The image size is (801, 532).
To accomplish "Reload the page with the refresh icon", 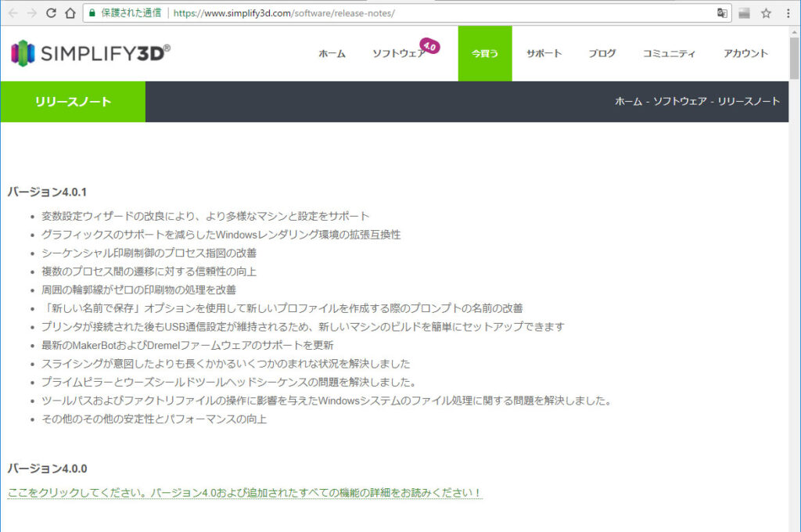I will pyautogui.click(x=52, y=13).
